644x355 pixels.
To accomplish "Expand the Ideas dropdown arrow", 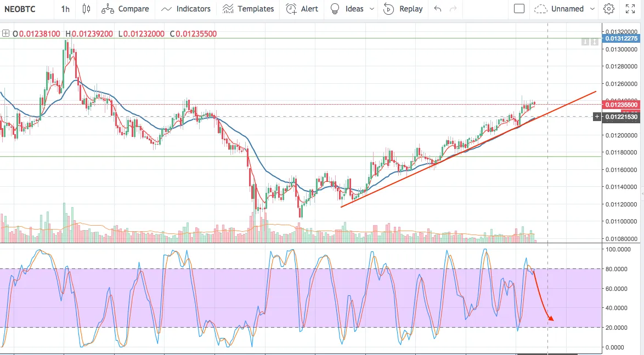I will pos(372,9).
